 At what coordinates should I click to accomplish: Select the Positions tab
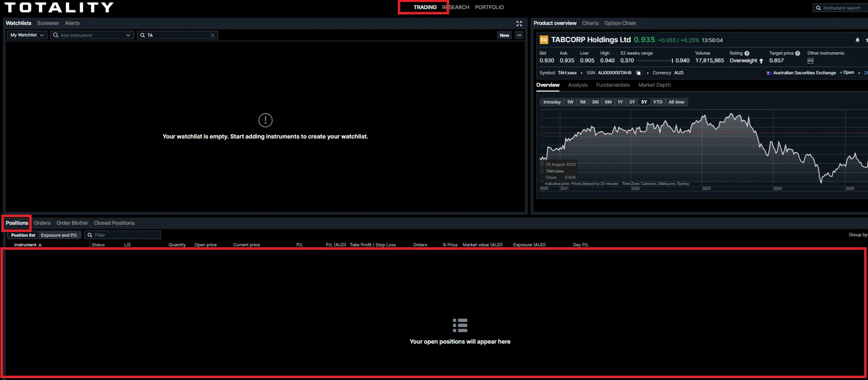[17, 223]
